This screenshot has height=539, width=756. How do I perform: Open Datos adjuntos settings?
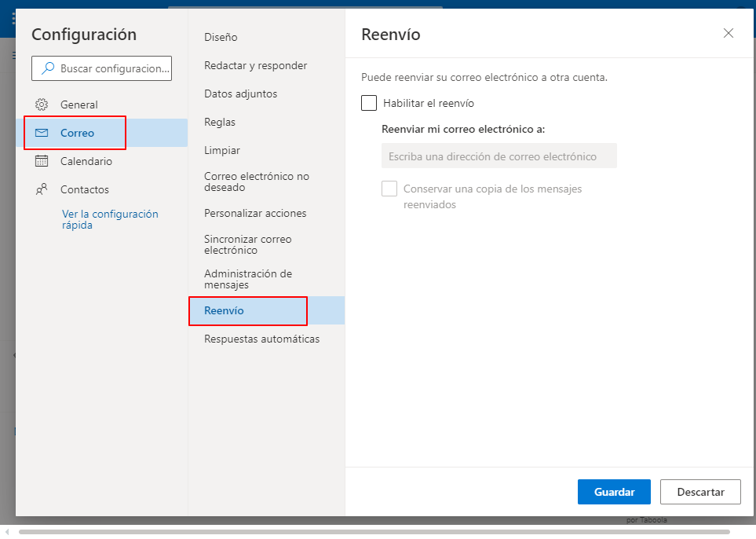(240, 93)
